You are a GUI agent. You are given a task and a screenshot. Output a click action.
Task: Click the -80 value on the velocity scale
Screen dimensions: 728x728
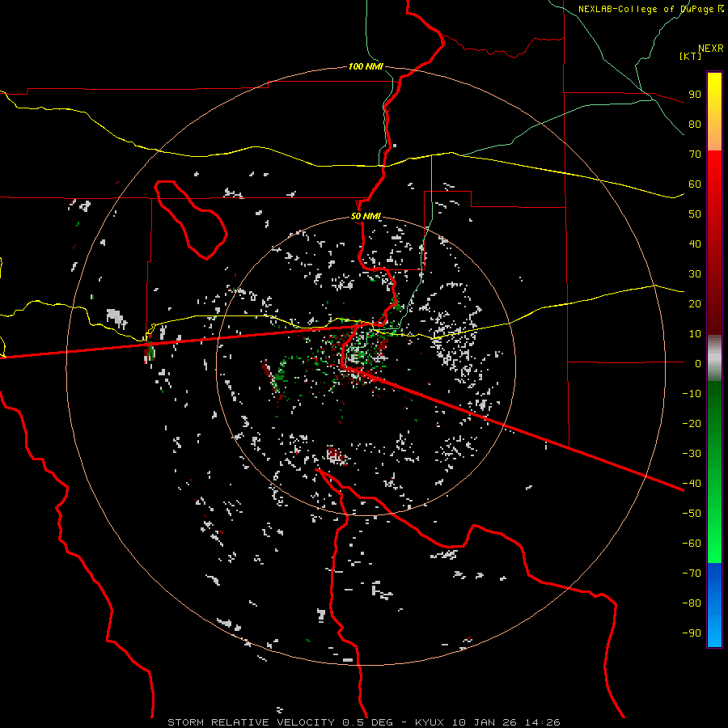tap(692, 603)
